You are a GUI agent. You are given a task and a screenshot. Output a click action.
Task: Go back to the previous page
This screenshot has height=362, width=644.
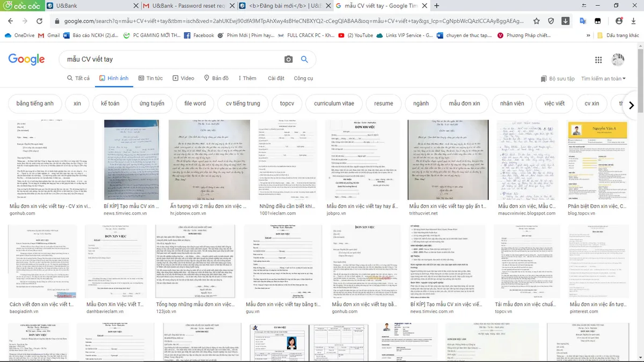pyautogui.click(x=11, y=21)
